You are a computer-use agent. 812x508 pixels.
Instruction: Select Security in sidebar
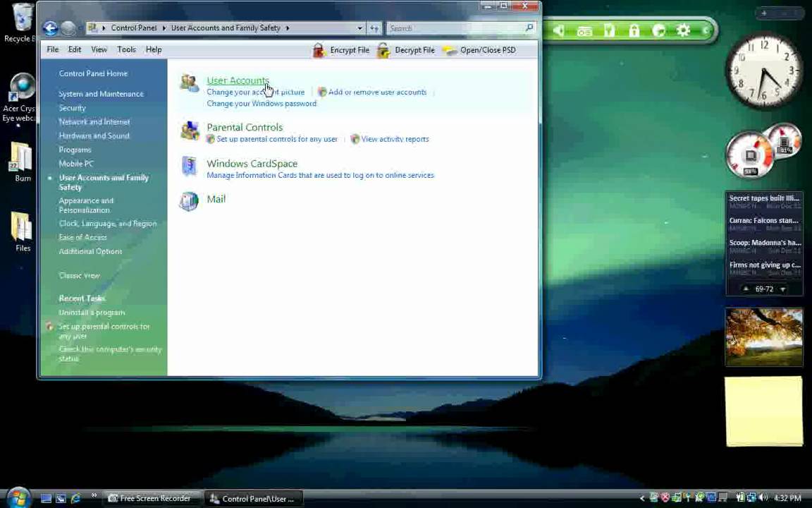[x=72, y=108]
